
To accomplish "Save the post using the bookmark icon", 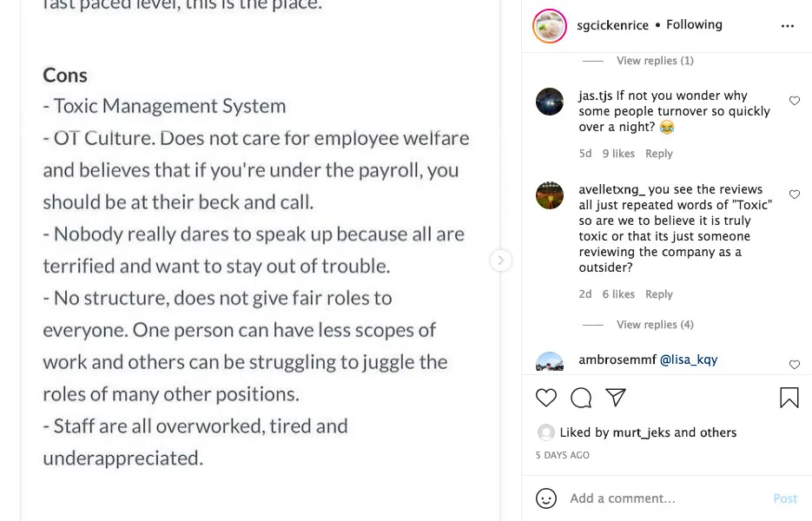I will pyautogui.click(x=789, y=398).
